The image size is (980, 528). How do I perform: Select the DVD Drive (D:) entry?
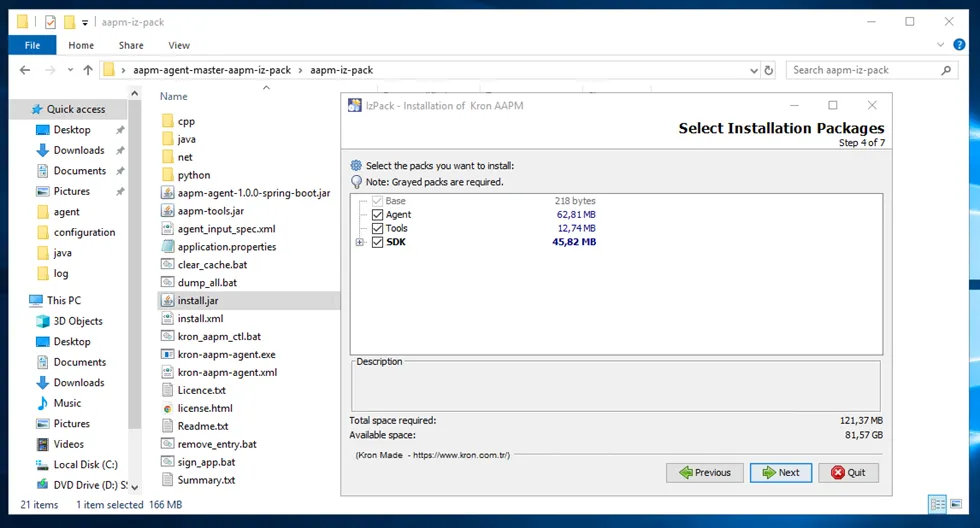(x=90, y=485)
